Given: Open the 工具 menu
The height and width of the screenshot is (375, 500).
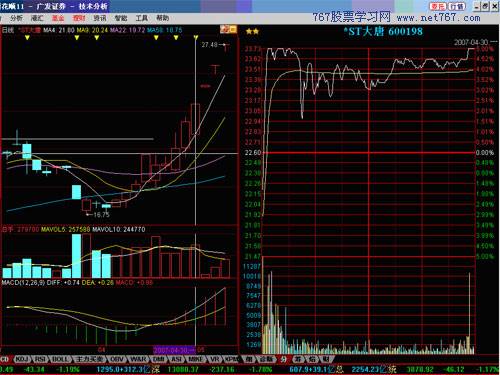Looking at the screenshot, I should point(141,18).
